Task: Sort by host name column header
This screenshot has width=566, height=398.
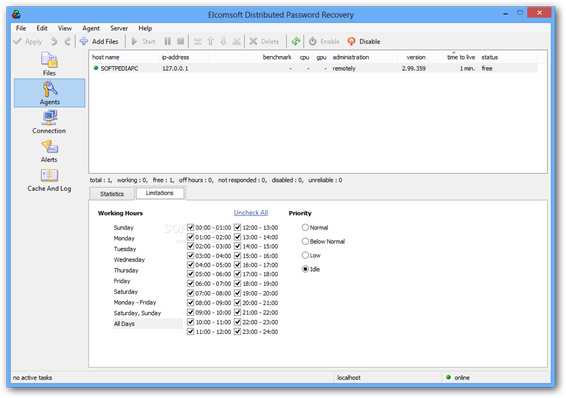Action: pyautogui.click(x=124, y=57)
